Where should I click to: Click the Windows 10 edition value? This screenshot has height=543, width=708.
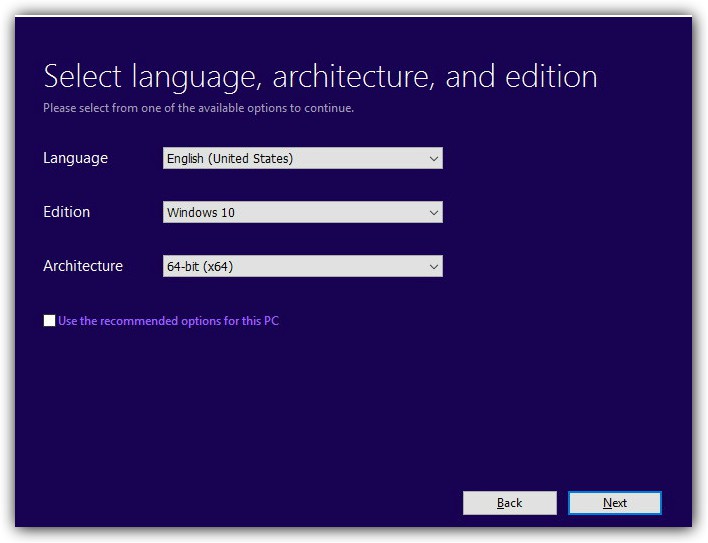click(201, 212)
